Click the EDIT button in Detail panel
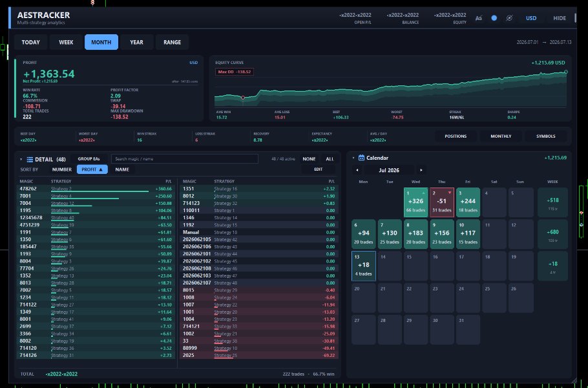The image size is (588, 388). coord(319,169)
